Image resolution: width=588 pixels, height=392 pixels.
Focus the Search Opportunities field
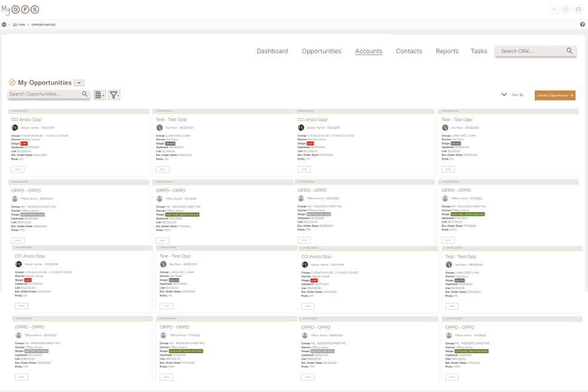[49, 94]
